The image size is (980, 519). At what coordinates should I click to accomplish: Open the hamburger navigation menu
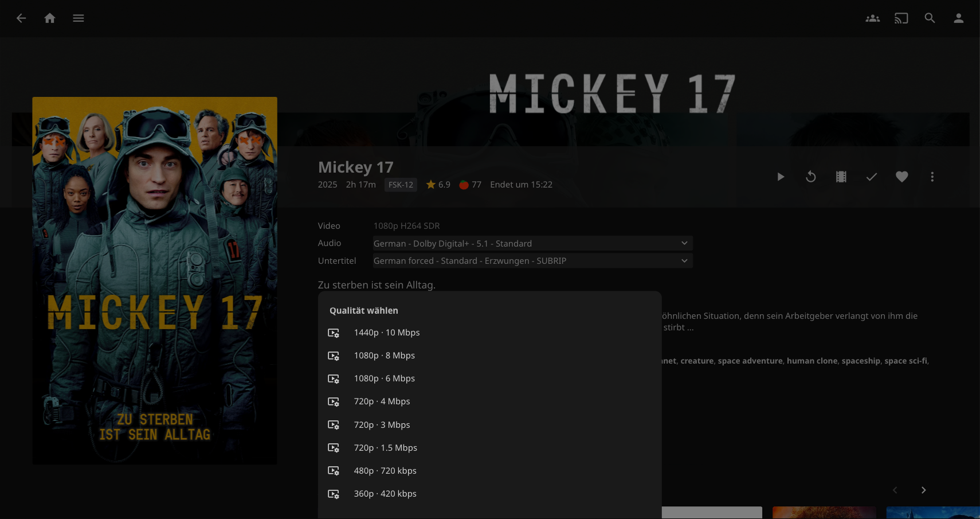[x=79, y=18]
